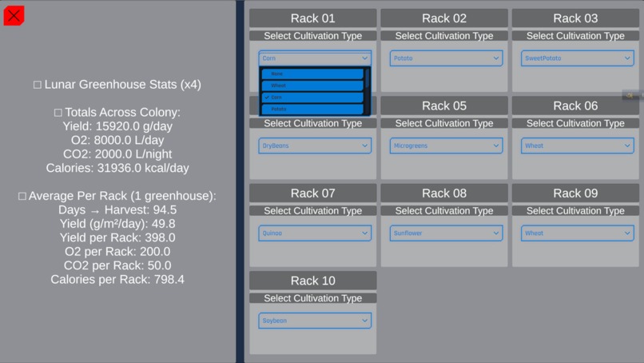This screenshot has width=644, height=363.
Task: Click the Rack 02 header
Action: pyautogui.click(x=444, y=18)
